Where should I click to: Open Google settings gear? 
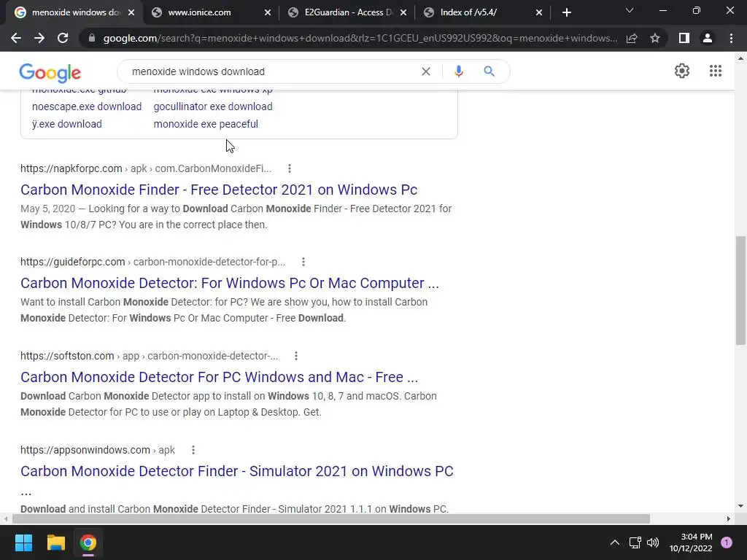coord(682,71)
